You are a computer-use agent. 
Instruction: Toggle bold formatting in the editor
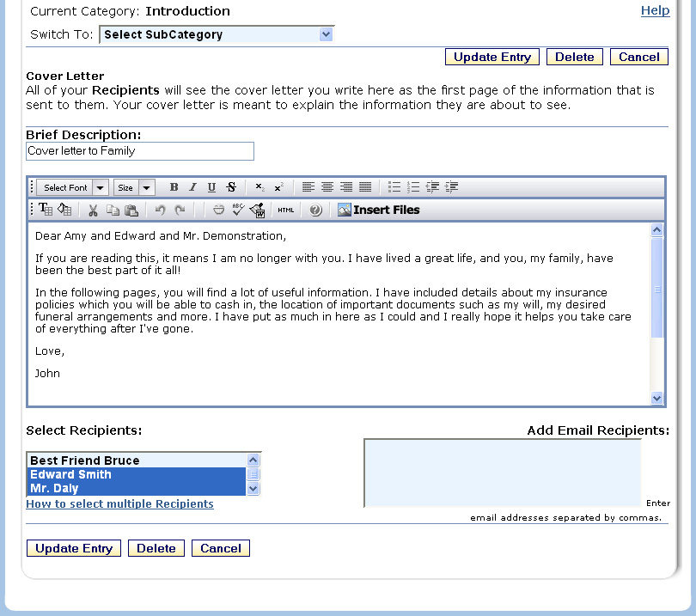click(174, 187)
